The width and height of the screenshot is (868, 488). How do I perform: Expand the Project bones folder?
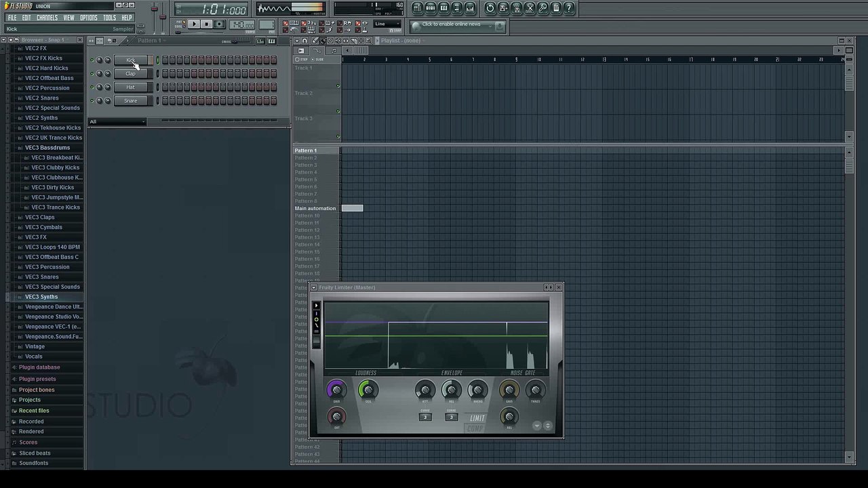coord(37,390)
